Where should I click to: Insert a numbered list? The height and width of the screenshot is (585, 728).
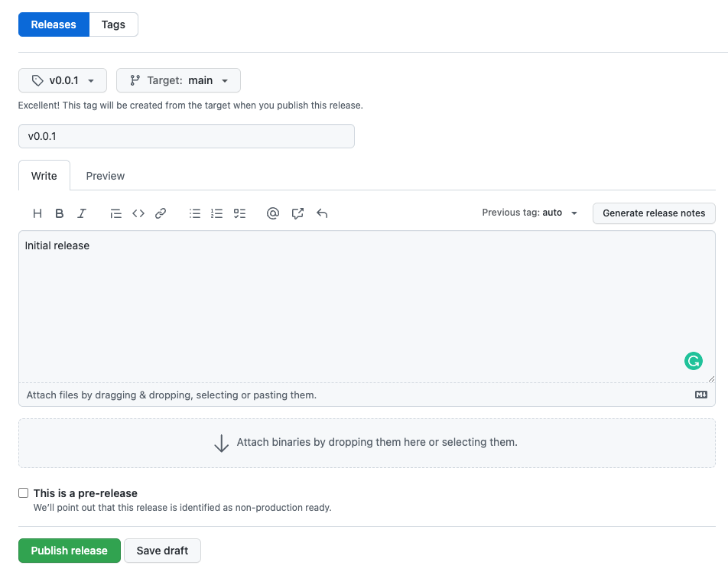(217, 213)
